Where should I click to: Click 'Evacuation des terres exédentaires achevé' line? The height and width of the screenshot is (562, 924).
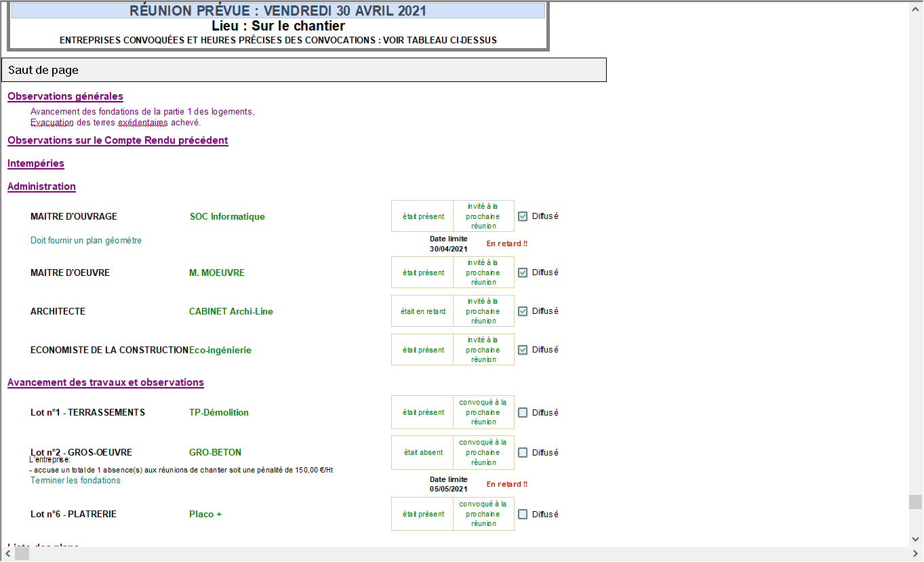click(116, 123)
